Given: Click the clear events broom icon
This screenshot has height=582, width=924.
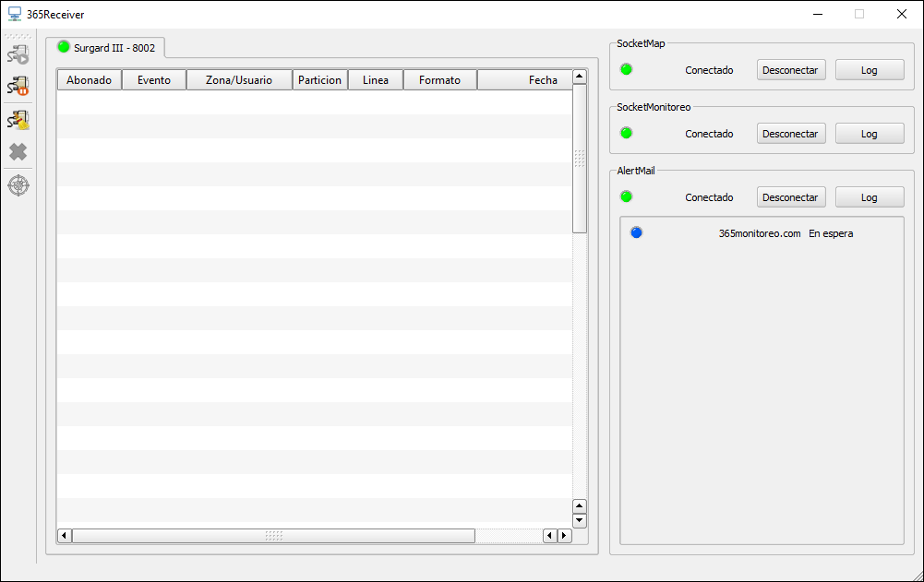Looking at the screenshot, I should (x=18, y=119).
